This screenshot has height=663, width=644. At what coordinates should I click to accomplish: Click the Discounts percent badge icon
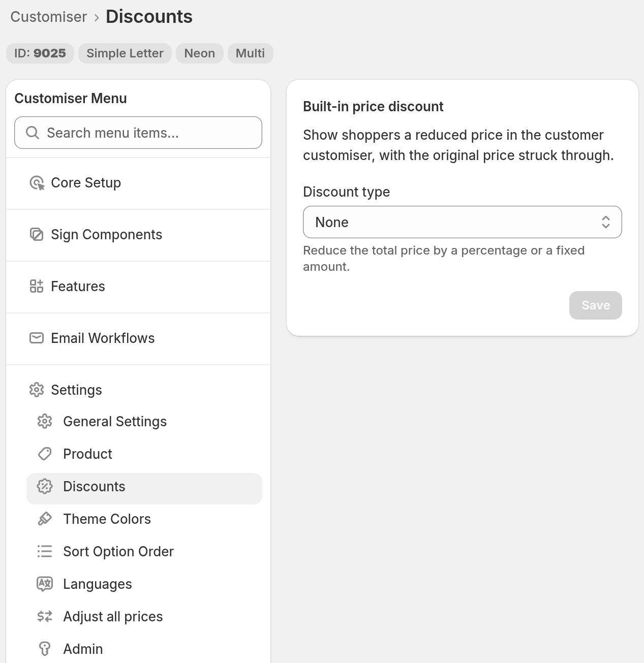point(45,486)
